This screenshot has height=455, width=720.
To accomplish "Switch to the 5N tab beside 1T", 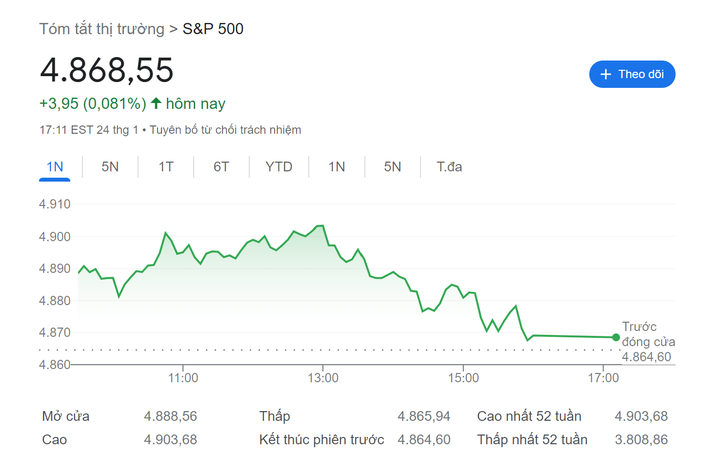I will point(110,166).
